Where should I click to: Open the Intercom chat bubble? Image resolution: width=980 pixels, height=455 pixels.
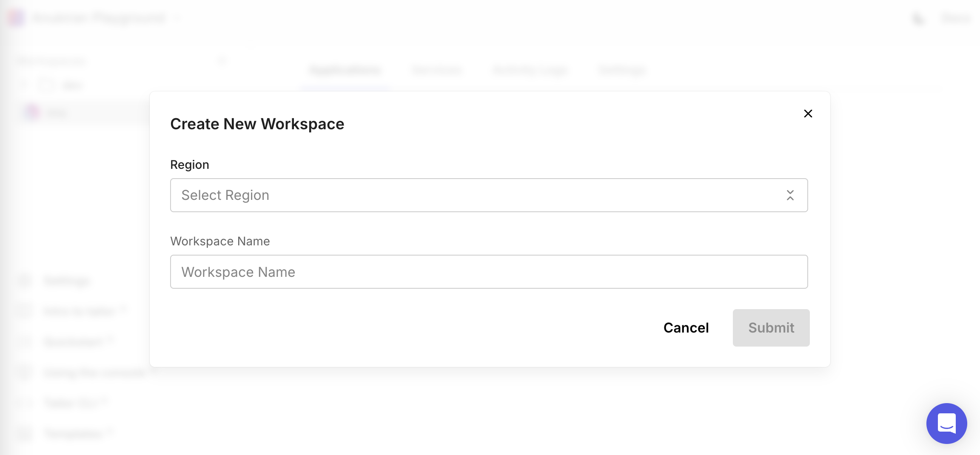click(x=946, y=424)
